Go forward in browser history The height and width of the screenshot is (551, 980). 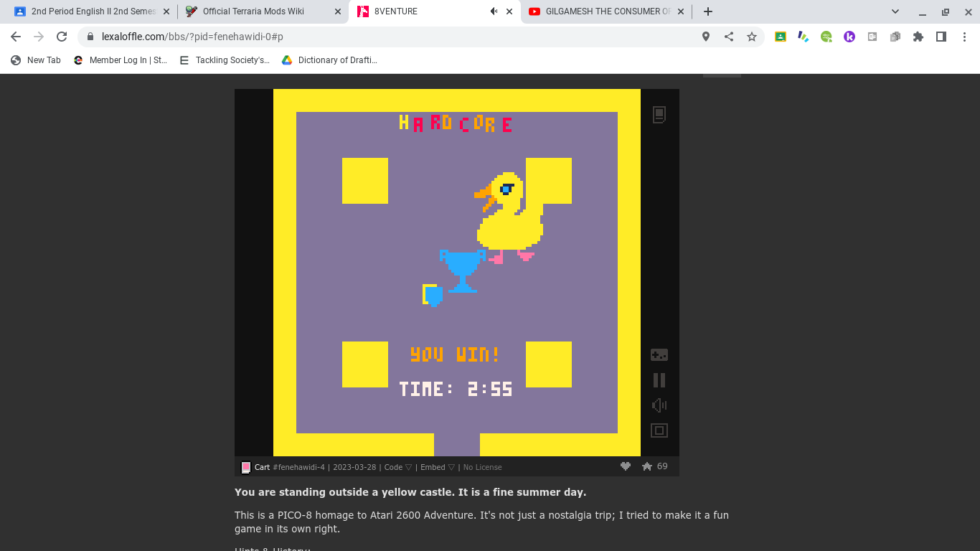(39, 37)
